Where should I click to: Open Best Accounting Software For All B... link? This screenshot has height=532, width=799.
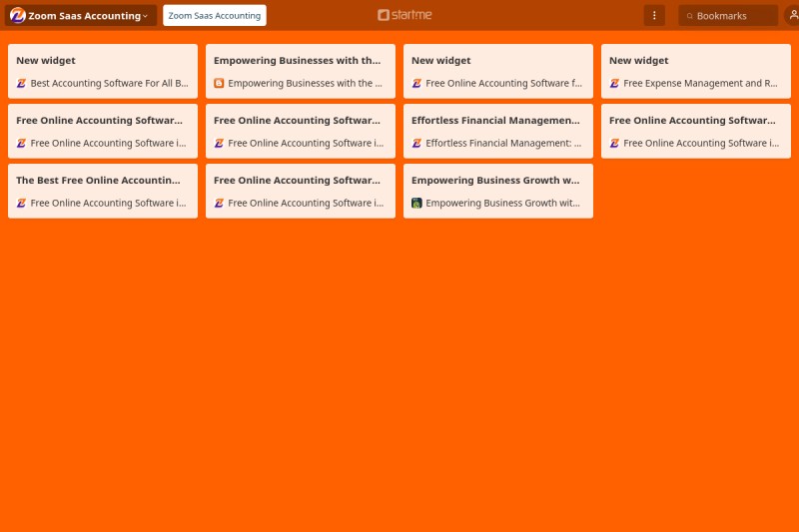pos(109,83)
